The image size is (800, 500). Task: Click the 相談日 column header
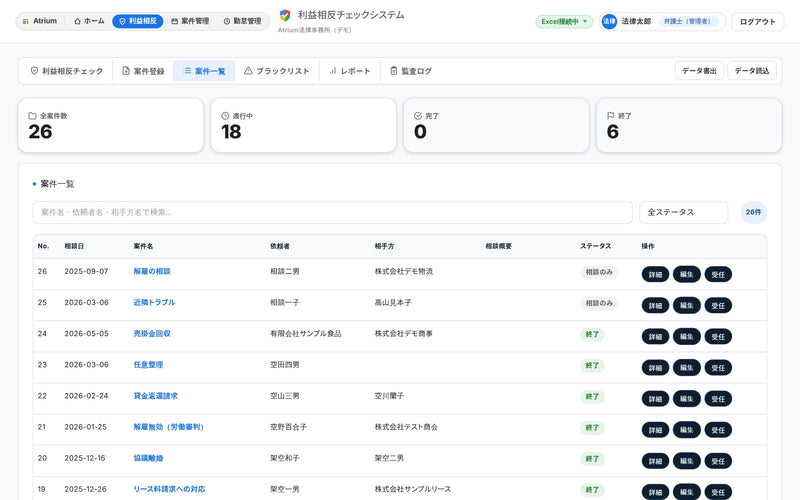(x=74, y=246)
